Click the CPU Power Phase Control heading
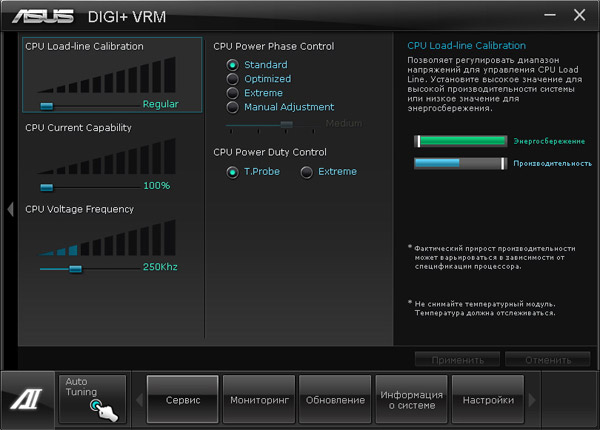This screenshot has width=600, height=430. pyautogui.click(x=274, y=46)
